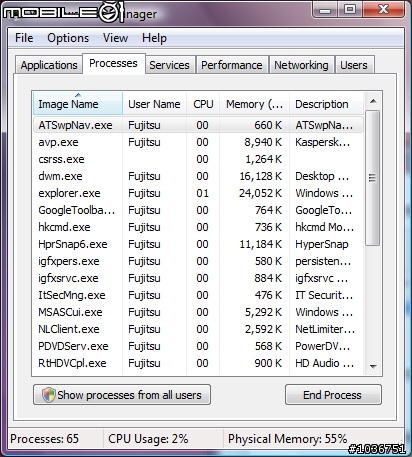Select the PDVDServ.exe process
412x457 pixels.
click(x=198, y=346)
